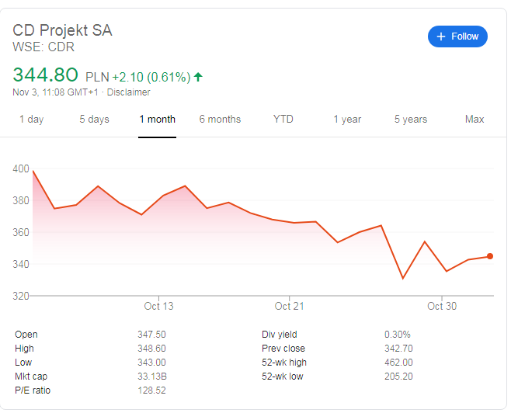The width and height of the screenshot is (518, 420).
Task: Follow CD Projekt SA stock
Action: (457, 36)
